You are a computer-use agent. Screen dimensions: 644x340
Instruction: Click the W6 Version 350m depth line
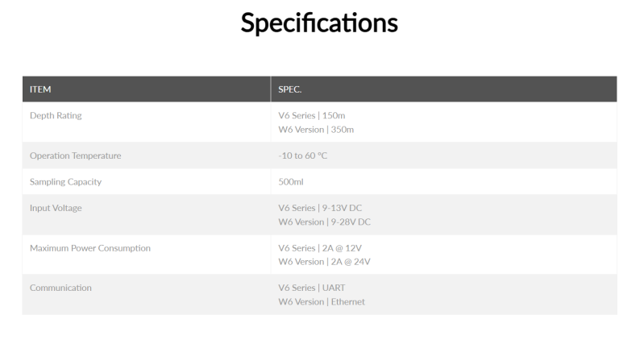coord(316,129)
